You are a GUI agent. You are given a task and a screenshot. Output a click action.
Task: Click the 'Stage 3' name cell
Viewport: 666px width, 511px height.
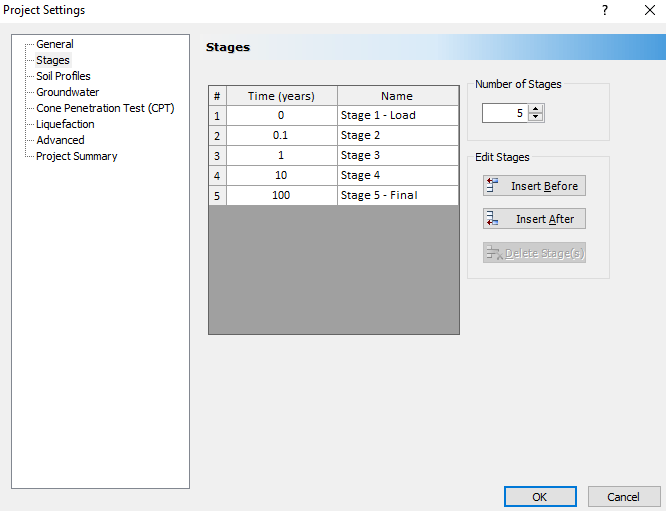(398, 155)
